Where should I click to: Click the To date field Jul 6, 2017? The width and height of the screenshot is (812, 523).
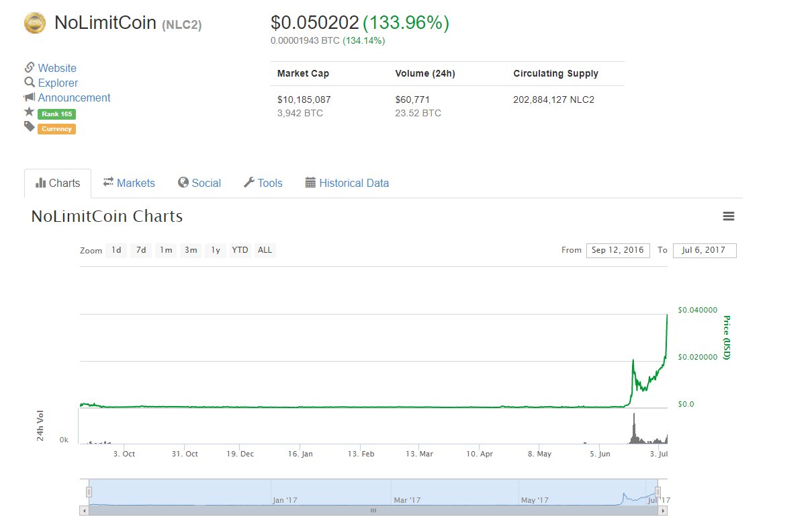[x=705, y=250]
